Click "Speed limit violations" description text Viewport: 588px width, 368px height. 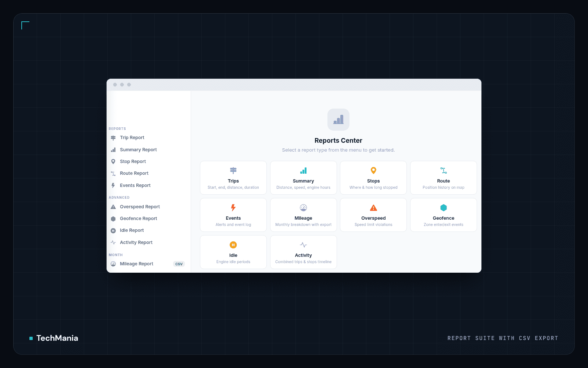click(373, 225)
